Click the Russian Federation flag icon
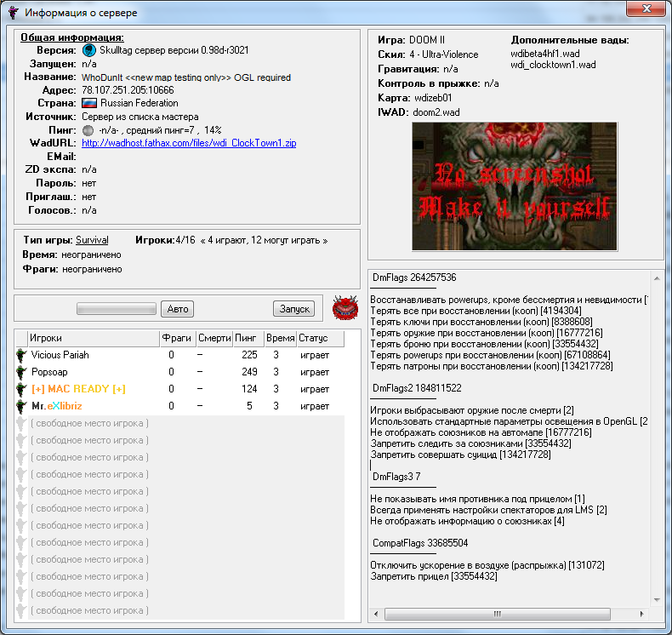The image size is (672, 635). [88, 104]
